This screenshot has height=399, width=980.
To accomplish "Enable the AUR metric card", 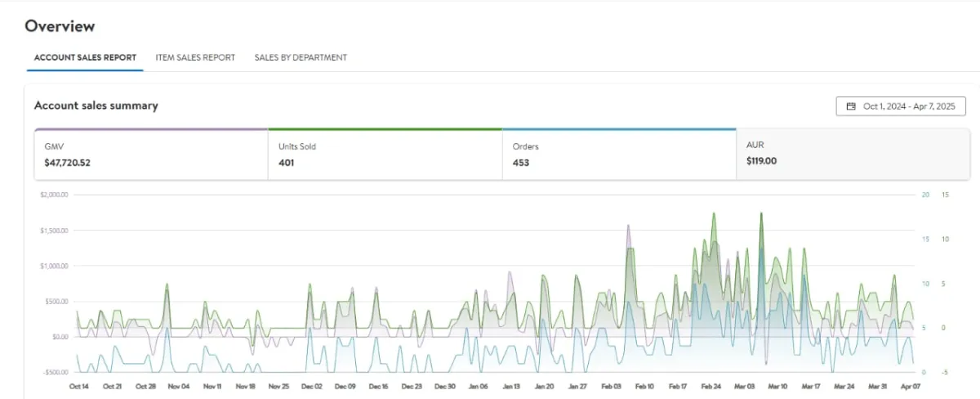I will 853,154.
